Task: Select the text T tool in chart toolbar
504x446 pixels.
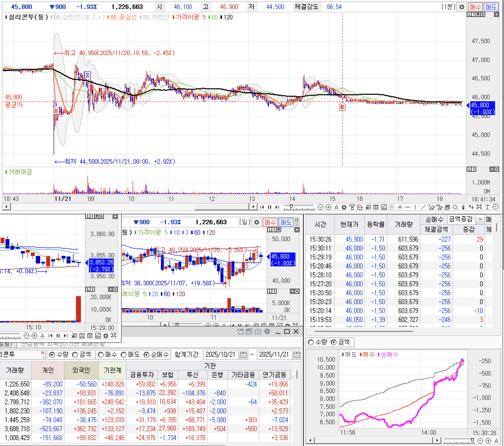Action: click(x=487, y=207)
